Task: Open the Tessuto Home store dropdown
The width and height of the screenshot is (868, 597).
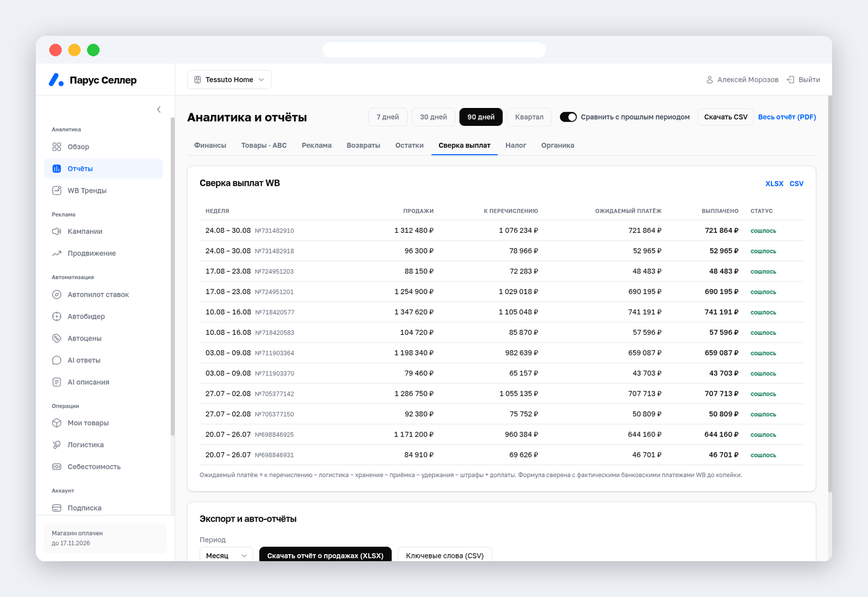Action: coord(229,80)
